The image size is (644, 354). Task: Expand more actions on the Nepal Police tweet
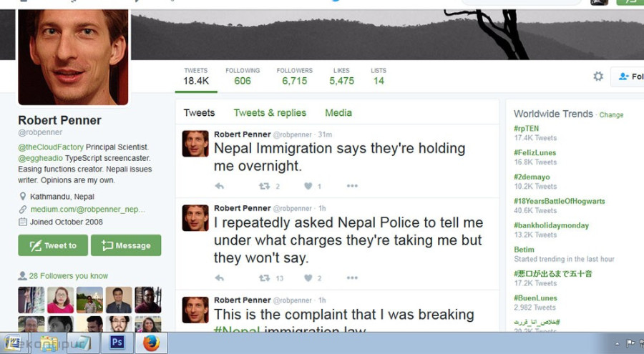352,278
